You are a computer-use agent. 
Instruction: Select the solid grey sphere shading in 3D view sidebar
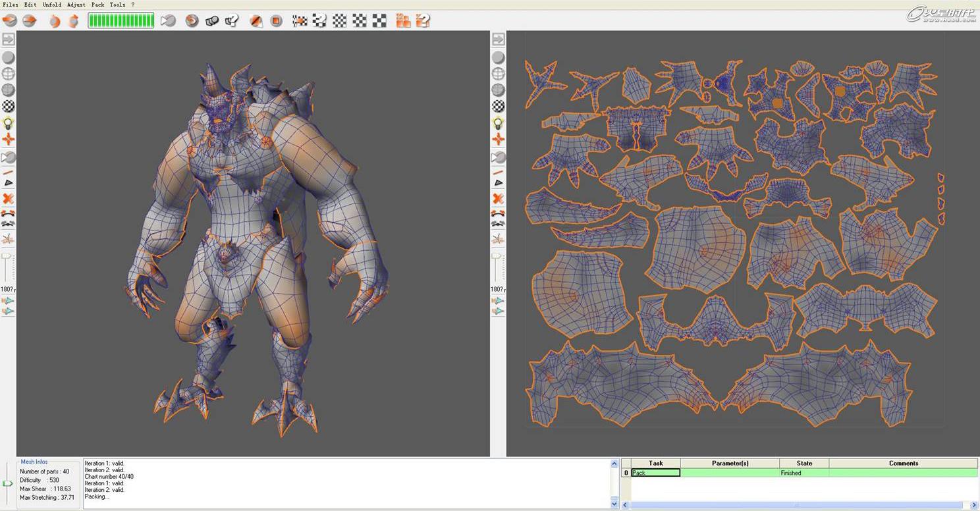pyautogui.click(x=9, y=57)
